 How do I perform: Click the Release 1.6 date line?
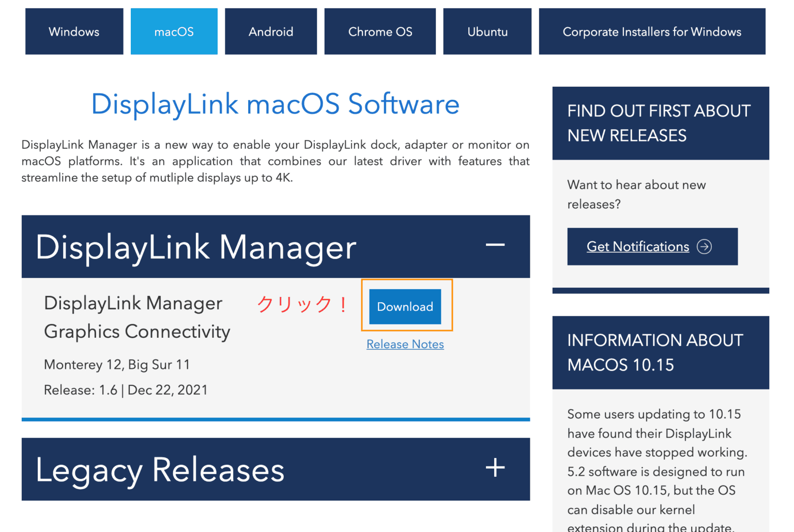click(x=126, y=390)
